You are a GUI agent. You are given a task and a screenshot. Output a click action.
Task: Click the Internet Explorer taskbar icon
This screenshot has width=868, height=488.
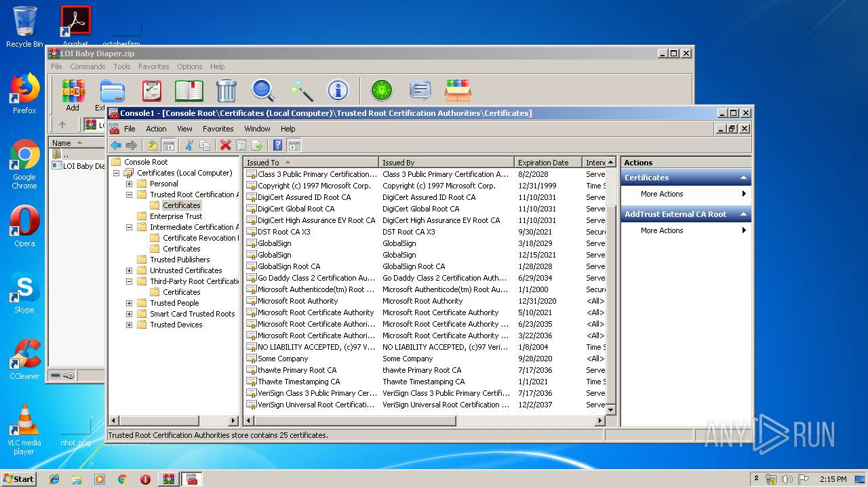coord(54,479)
